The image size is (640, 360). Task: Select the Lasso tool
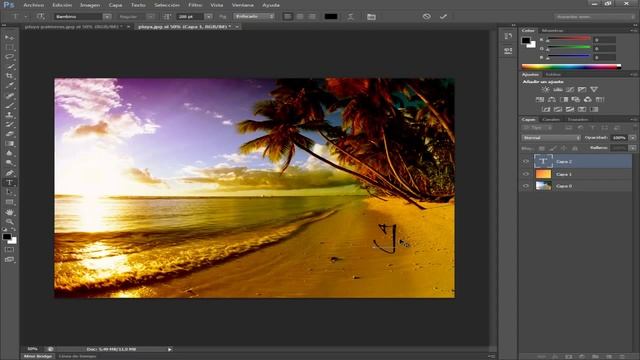[9, 57]
